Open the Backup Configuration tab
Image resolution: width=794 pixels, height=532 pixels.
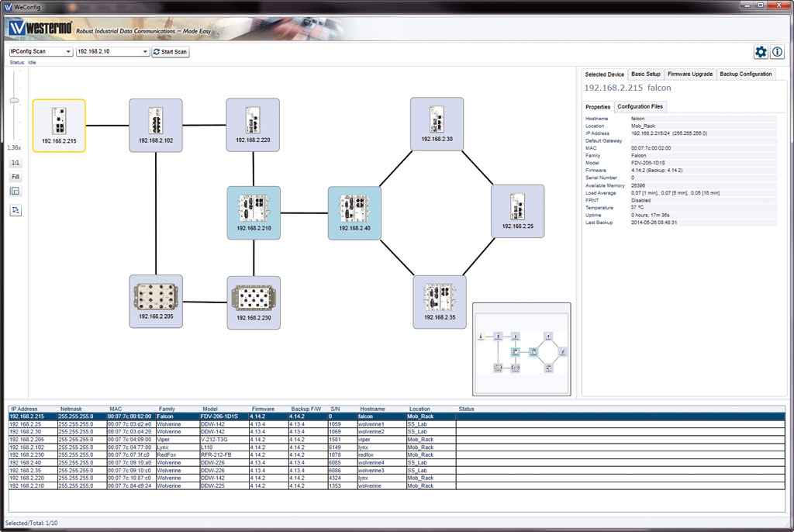pyautogui.click(x=745, y=74)
